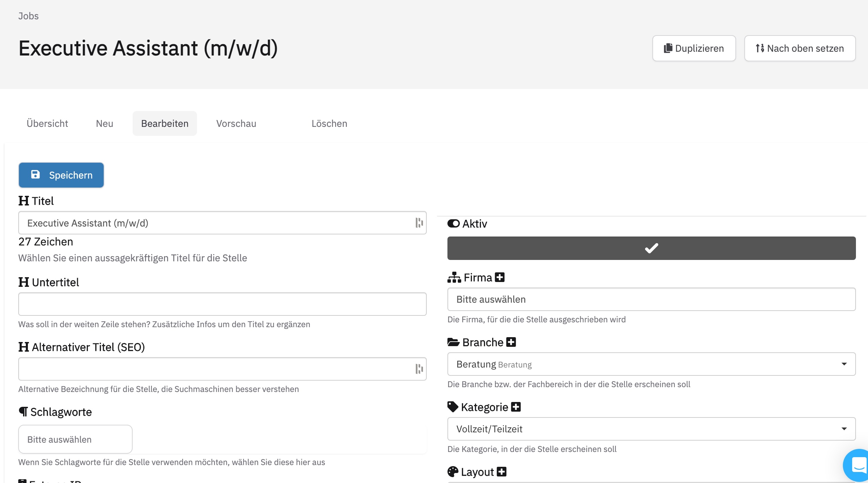Open the Schlagworte Bitte auswählen selector
Screen dimensions: 868x483
click(75, 439)
